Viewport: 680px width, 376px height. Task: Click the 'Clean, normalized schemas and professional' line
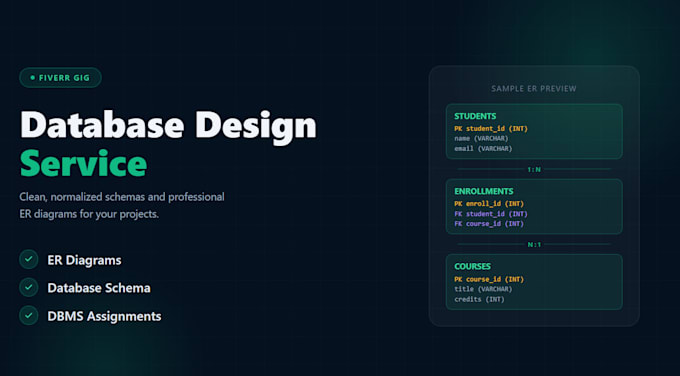point(122,197)
